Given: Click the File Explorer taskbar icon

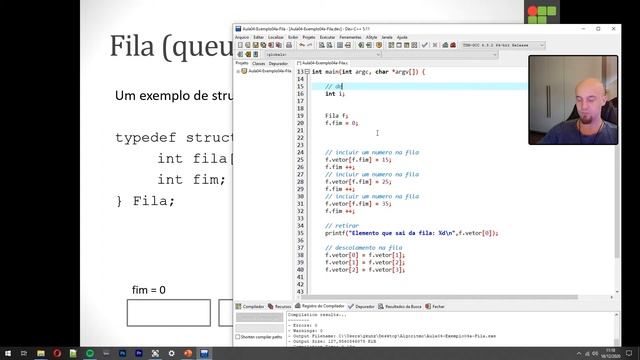Looking at the screenshot, I should click(x=40, y=353).
